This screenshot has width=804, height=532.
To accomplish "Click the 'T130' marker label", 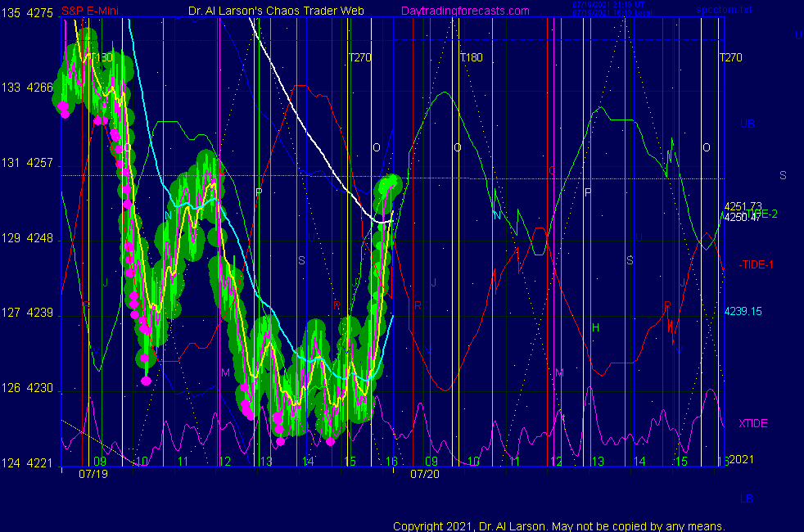I will (x=102, y=57).
